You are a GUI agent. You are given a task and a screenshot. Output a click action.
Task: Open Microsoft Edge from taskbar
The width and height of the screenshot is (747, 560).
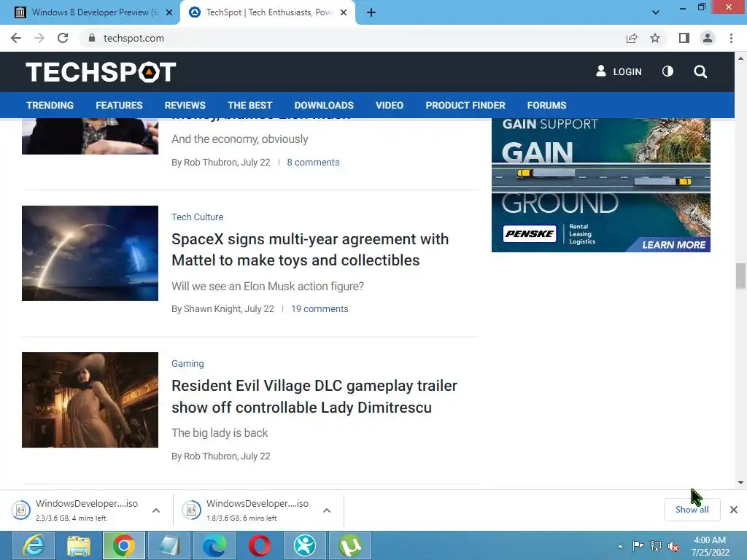(x=214, y=545)
